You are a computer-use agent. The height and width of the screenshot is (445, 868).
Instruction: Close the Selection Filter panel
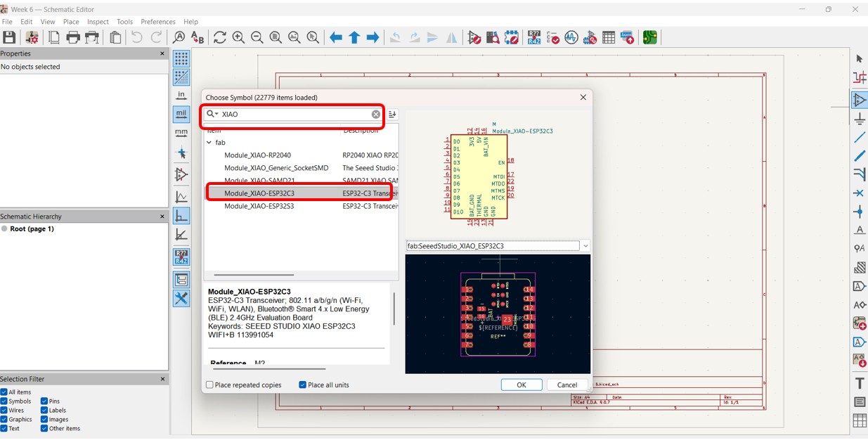tap(162, 379)
